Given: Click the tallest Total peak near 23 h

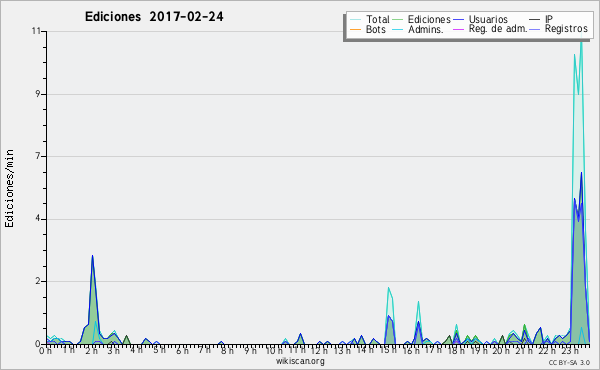Looking at the screenshot, I should click(x=582, y=39).
